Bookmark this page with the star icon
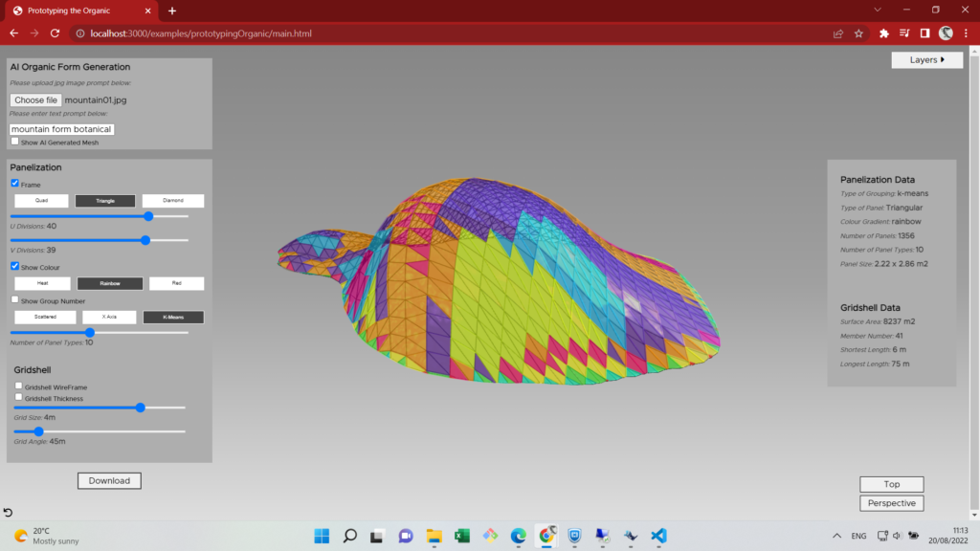This screenshot has height=551, width=980. click(x=858, y=33)
